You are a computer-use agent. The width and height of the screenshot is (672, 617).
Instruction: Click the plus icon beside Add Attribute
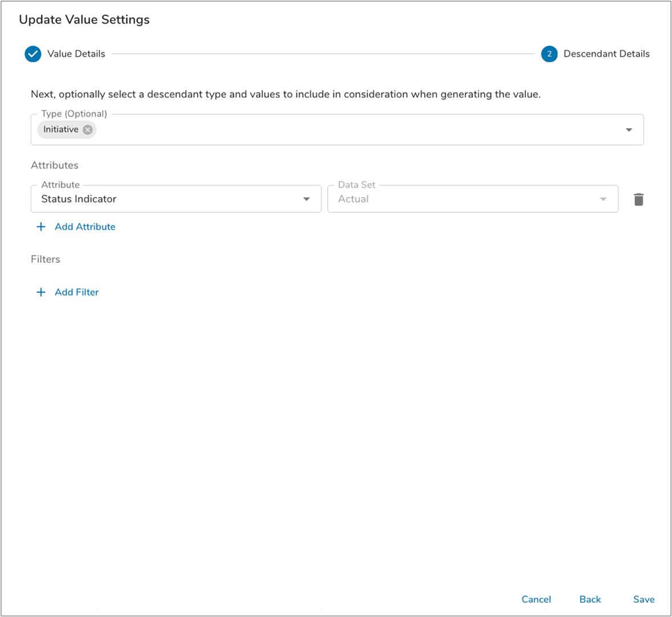click(41, 227)
